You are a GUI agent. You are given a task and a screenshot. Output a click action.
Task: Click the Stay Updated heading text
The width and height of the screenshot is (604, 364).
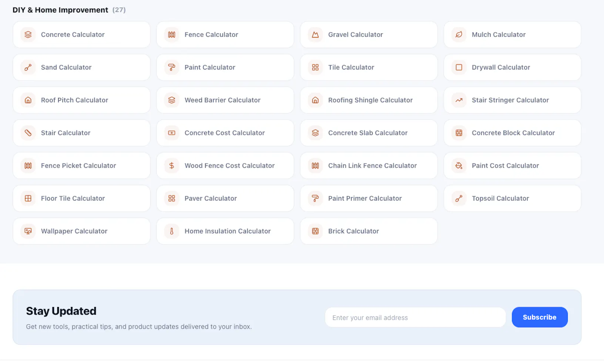pos(61,311)
